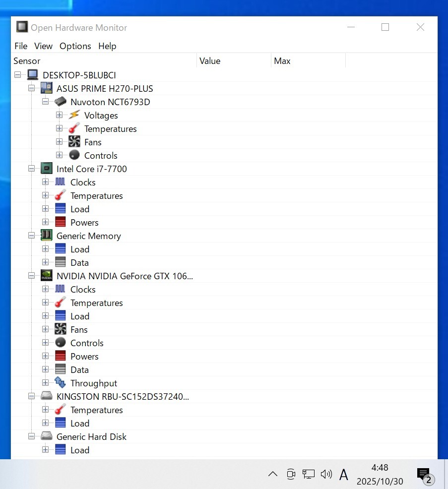This screenshot has width=448, height=489.
Task: Expand Powers under NVIDIA GeForce
Action: tap(46, 356)
